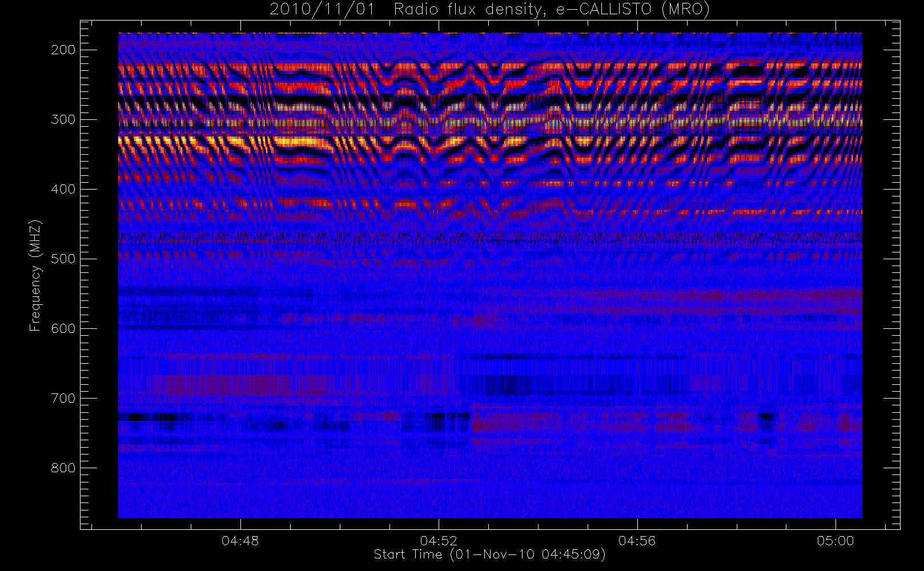Click the 'Frequency (MHz)' y-axis label
The image size is (924, 571).
pyautogui.click(x=35, y=275)
